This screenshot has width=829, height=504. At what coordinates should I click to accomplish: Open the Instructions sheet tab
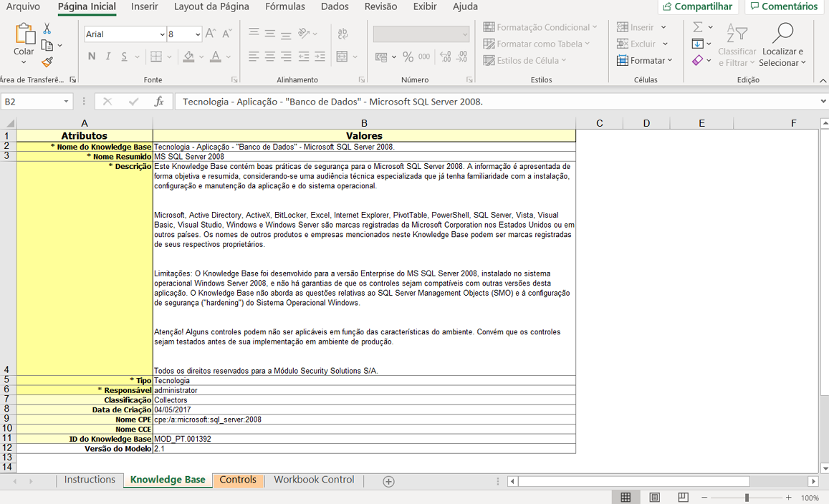[x=90, y=480]
